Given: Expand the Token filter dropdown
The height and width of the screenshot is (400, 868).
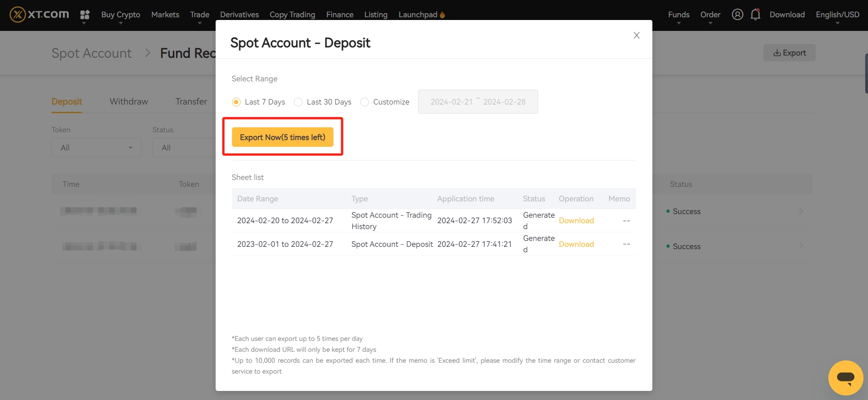Looking at the screenshot, I should [96, 148].
